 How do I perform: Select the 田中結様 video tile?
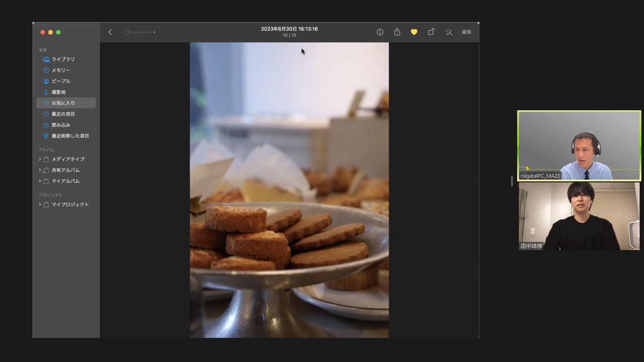pos(579,216)
